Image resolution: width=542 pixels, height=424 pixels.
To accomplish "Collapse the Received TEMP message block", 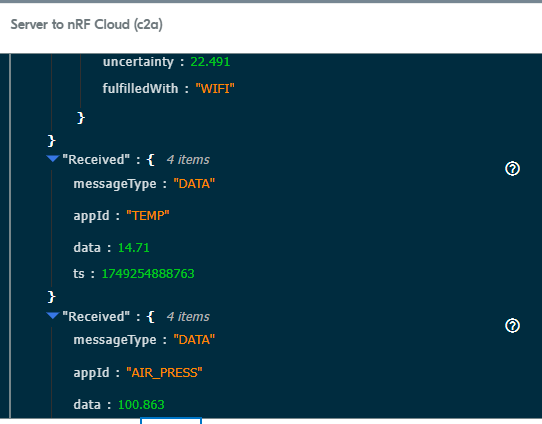I will [x=53, y=159].
